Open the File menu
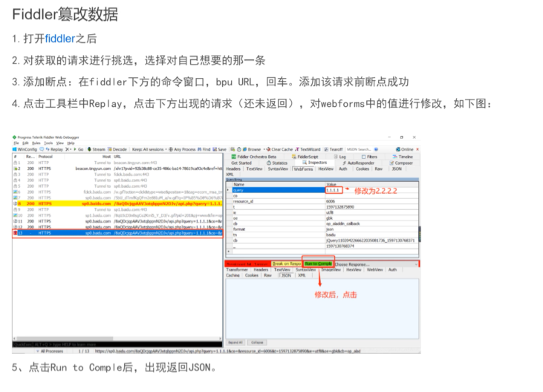The image size is (543, 392). (16, 143)
